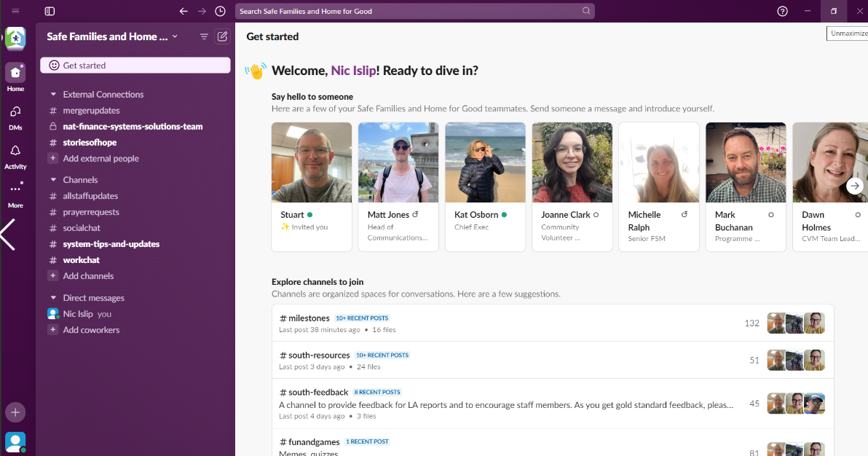The image size is (868, 456).
Task: Open DMs from the left rail
Action: (15, 116)
